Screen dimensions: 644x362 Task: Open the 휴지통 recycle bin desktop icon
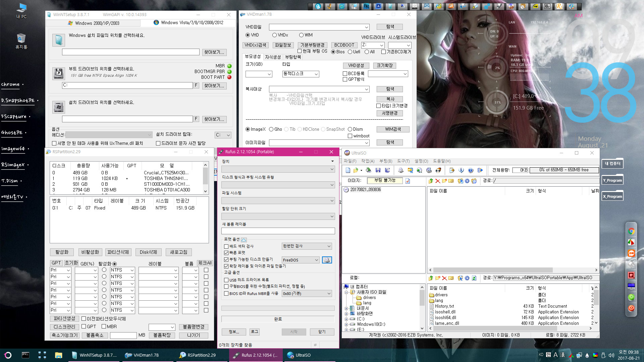pyautogui.click(x=21, y=41)
